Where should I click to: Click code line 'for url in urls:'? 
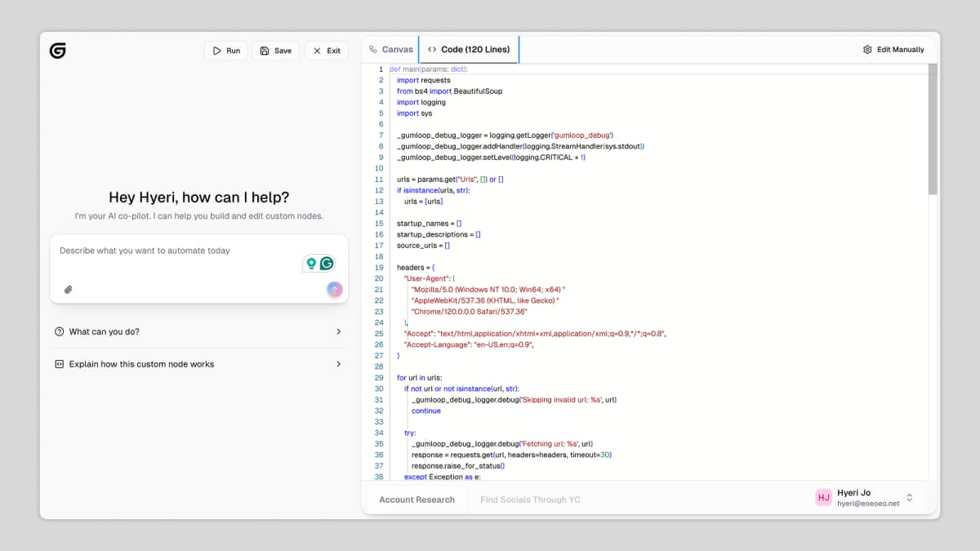click(x=419, y=378)
